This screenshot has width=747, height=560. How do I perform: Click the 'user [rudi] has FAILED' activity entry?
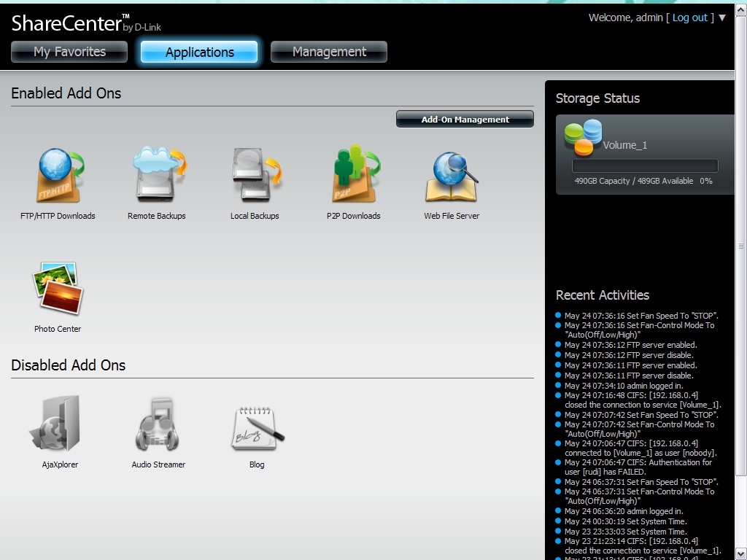coord(638,467)
